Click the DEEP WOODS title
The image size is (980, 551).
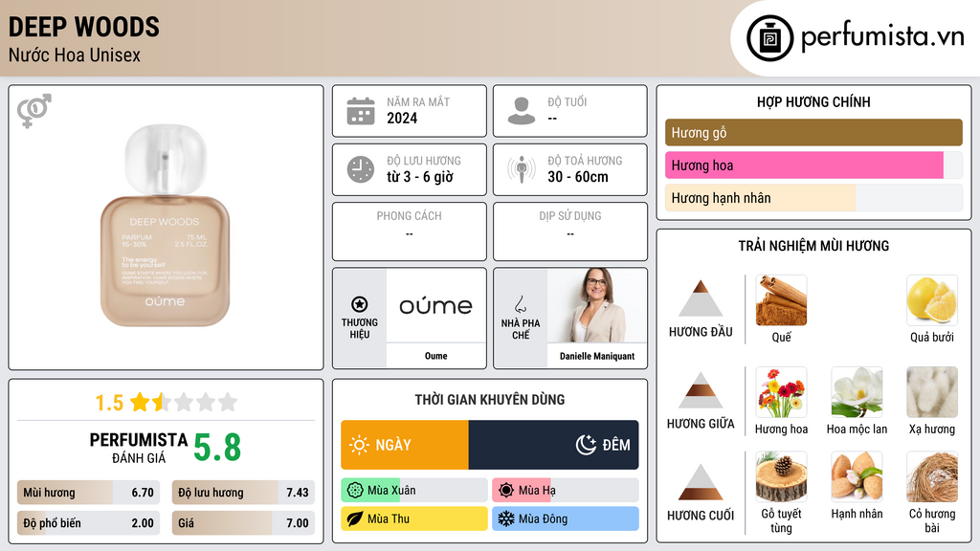point(84,27)
